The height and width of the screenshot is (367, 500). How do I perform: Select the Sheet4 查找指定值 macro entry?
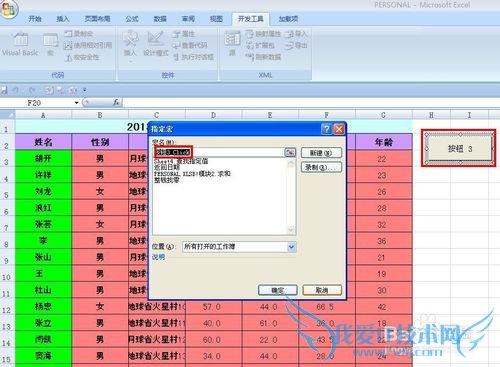pyautogui.click(x=181, y=161)
